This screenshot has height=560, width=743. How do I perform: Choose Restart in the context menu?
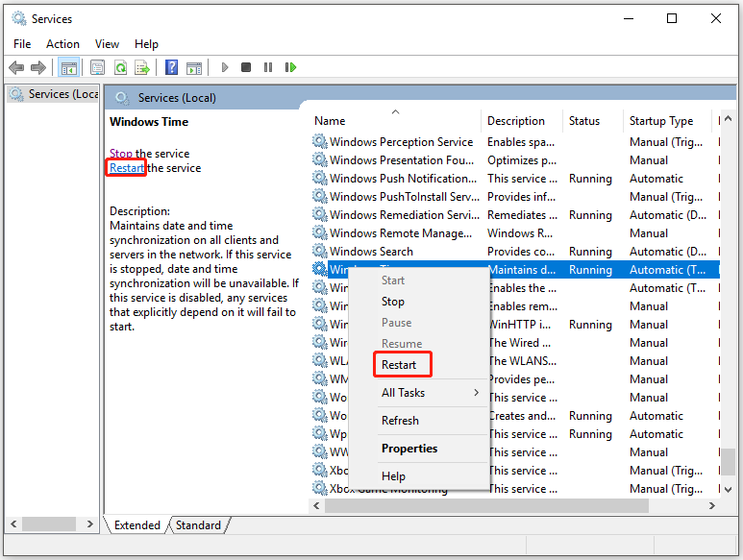click(399, 365)
